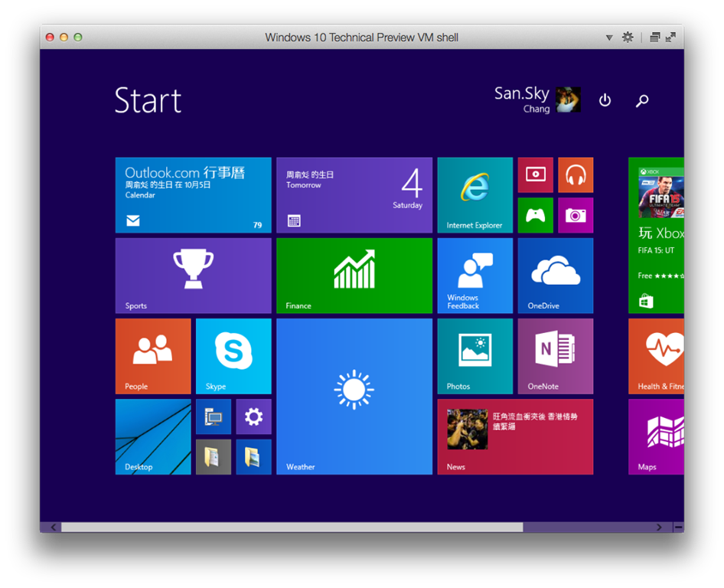Open the Sports trophy tile
Viewport: 724px width, 588px height.
pos(193,276)
